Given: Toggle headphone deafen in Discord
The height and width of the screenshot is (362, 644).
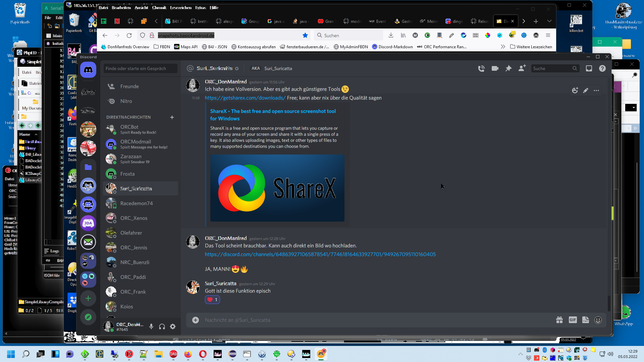Looking at the screenshot, I should coord(162,326).
